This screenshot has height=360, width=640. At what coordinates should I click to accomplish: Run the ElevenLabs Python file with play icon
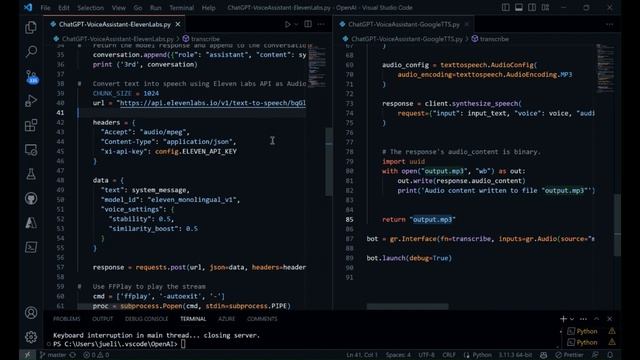(x=287, y=24)
